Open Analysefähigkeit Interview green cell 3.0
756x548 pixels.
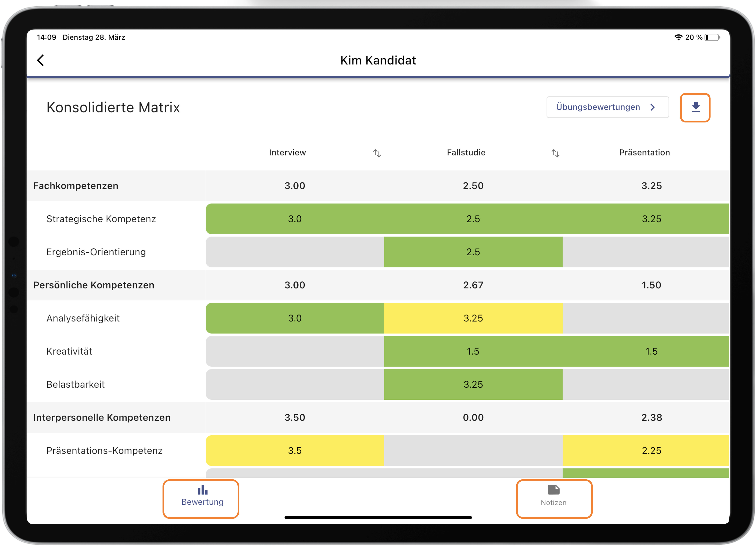295,318
